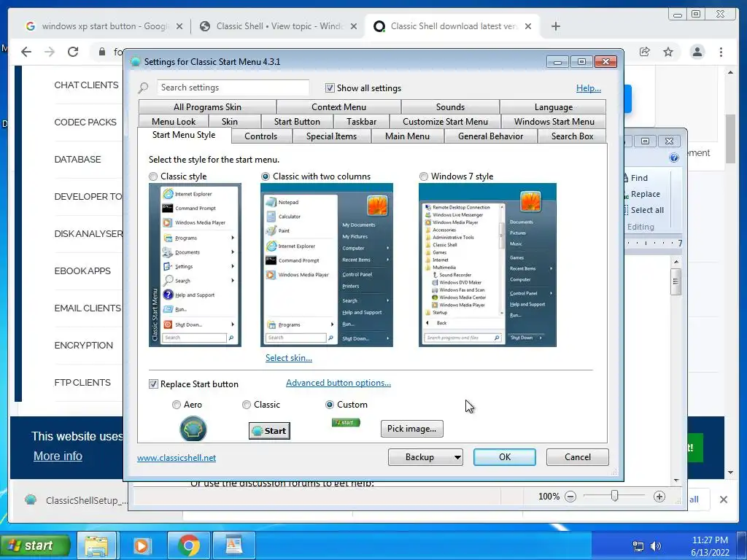Choose the Classic start button option
Image resolution: width=747 pixels, height=560 pixels.
(247, 405)
